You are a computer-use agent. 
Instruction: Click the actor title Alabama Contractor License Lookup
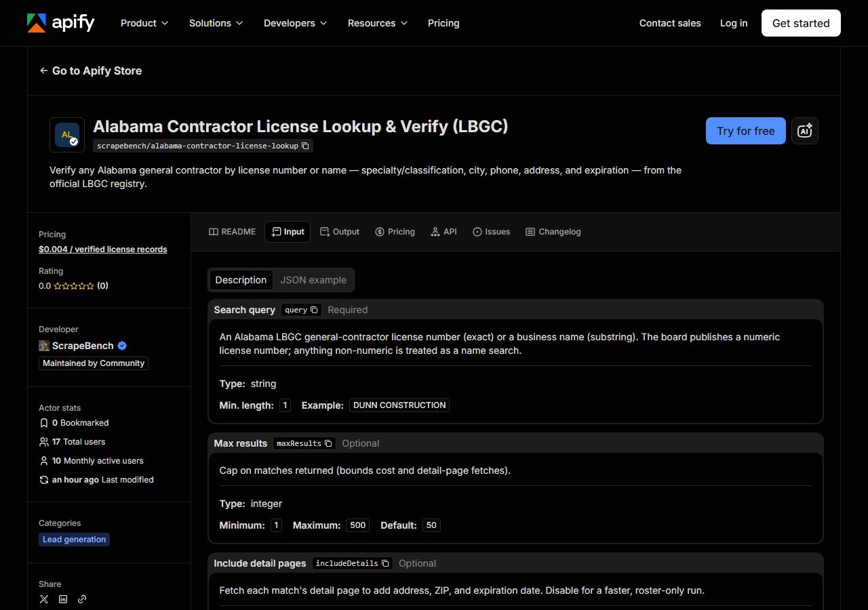pyautogui.click(x=300, y=126)
